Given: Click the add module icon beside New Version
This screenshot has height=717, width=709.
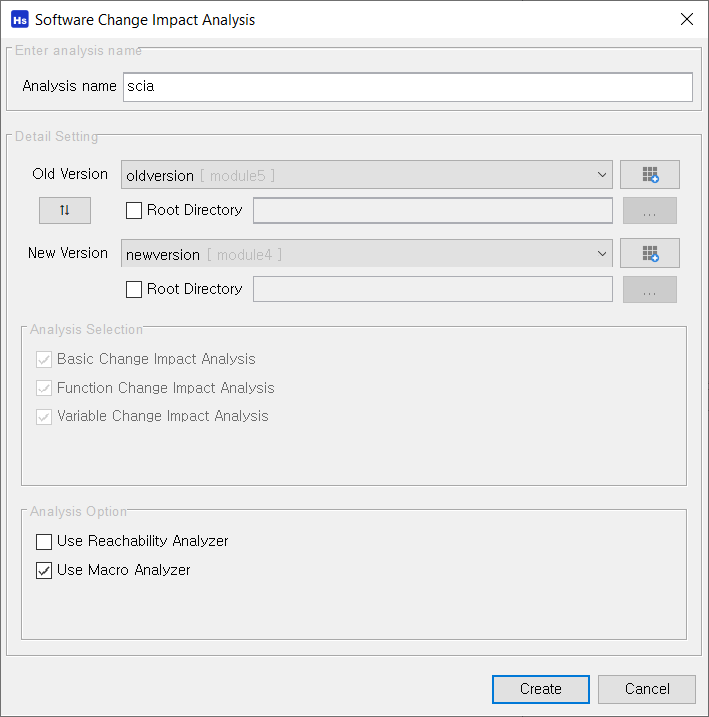Looking at the screenshot, I should [650, 253].
